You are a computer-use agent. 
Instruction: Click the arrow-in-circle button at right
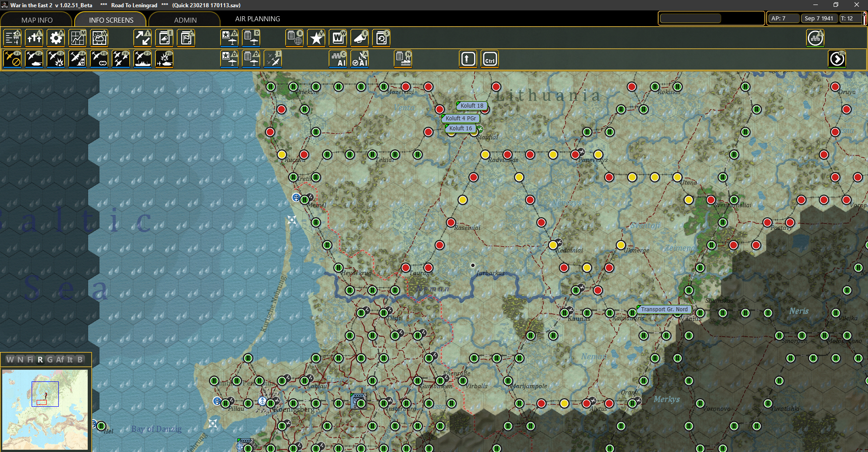837,59
